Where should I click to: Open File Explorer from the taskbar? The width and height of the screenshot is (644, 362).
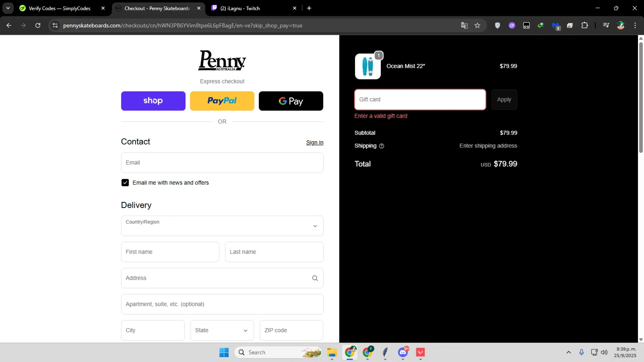tap(332, 352)
